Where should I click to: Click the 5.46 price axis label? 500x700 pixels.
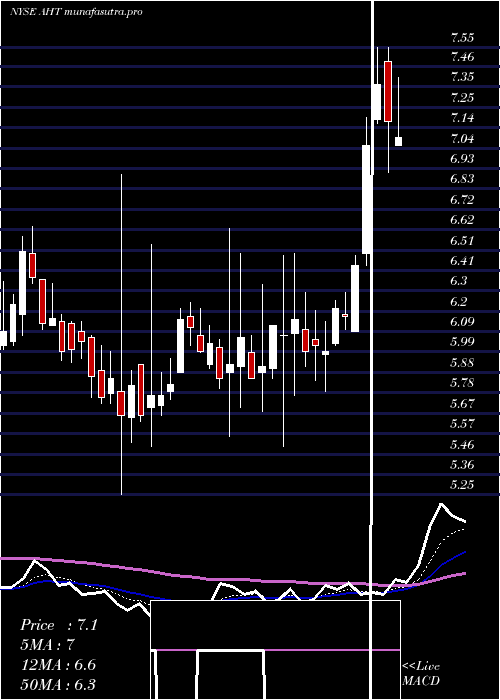pyautogui.click(x=462, y=444)
